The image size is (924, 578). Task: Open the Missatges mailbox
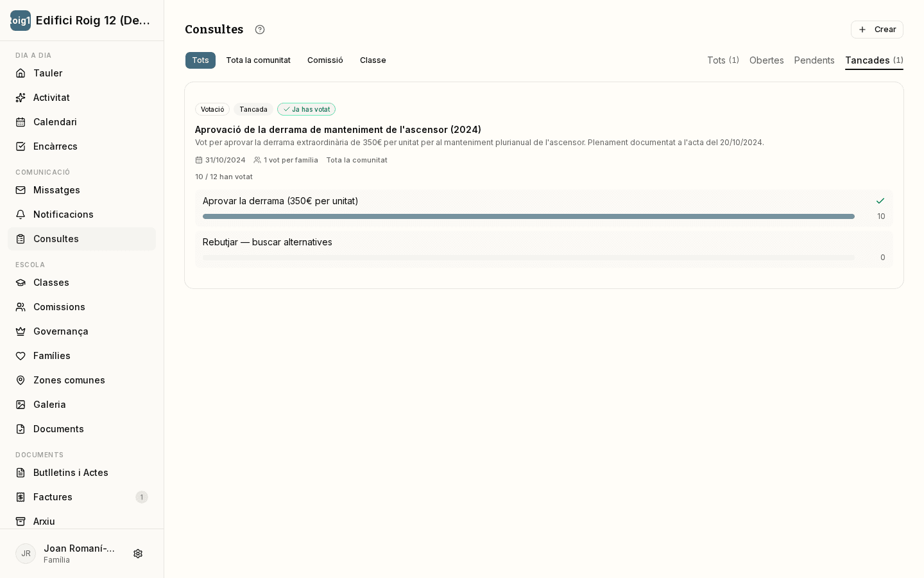81,190
